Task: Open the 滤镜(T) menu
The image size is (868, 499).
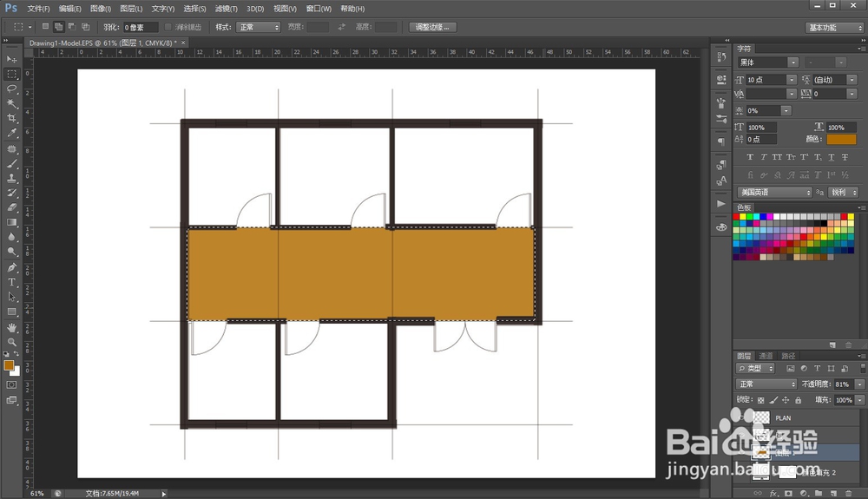Action: (x=227, y=9)
